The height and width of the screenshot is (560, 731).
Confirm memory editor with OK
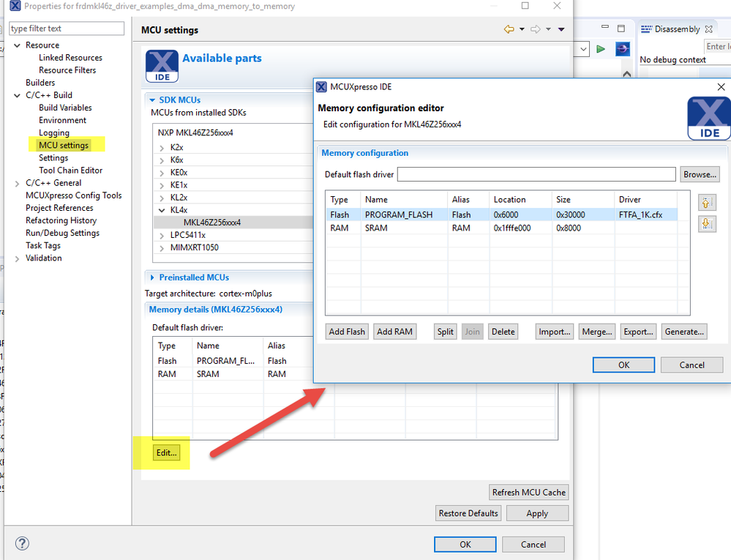click(x=623, y=365)
